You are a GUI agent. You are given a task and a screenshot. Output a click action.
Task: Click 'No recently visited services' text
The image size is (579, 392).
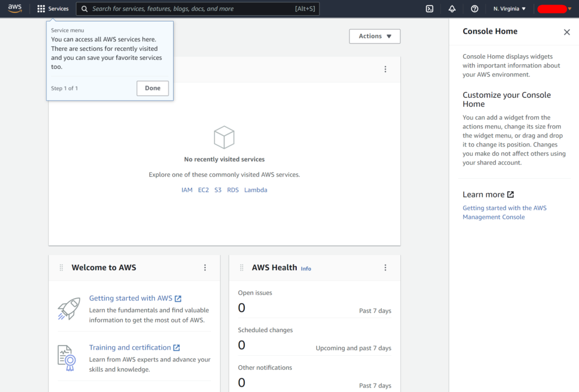point(224,160)
